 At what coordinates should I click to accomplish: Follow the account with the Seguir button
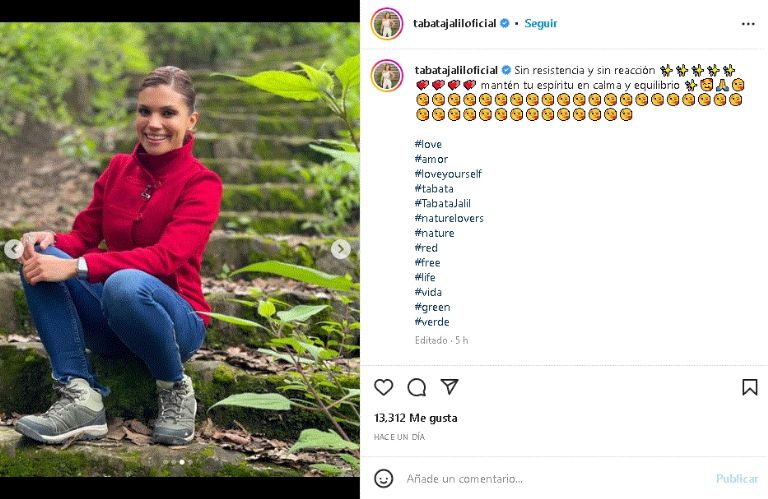[x=541, y=23]
